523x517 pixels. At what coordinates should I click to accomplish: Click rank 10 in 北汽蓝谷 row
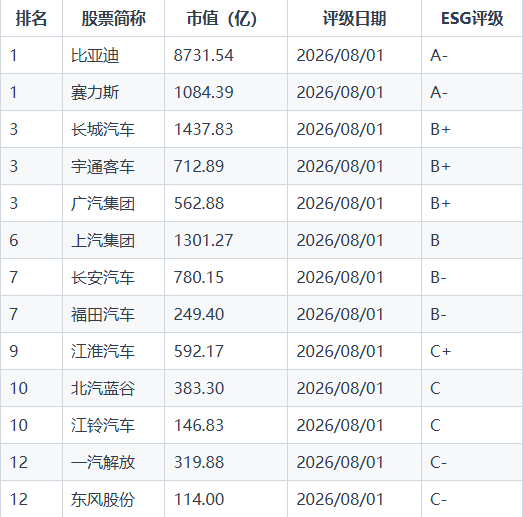[19, 389]
